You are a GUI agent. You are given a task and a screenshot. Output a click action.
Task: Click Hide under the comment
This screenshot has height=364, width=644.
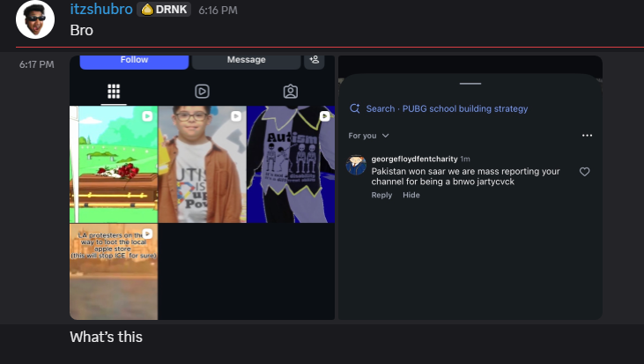tap(411, 195)
